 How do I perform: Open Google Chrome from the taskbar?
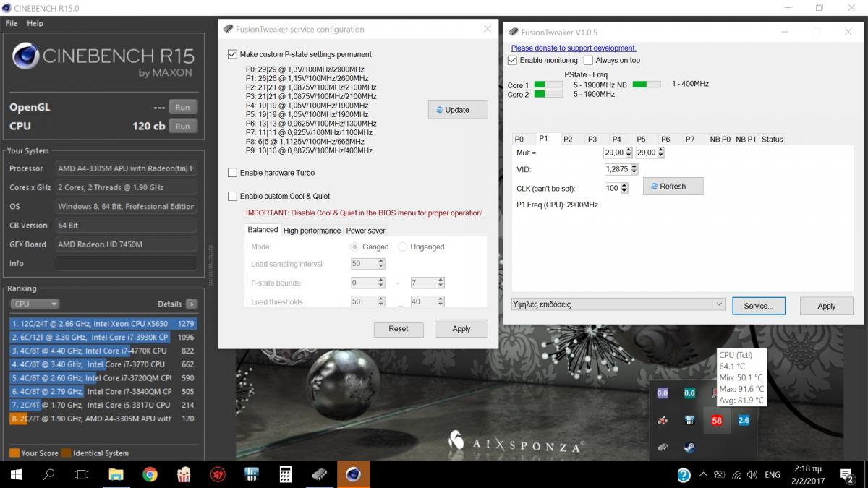(150, 475)
